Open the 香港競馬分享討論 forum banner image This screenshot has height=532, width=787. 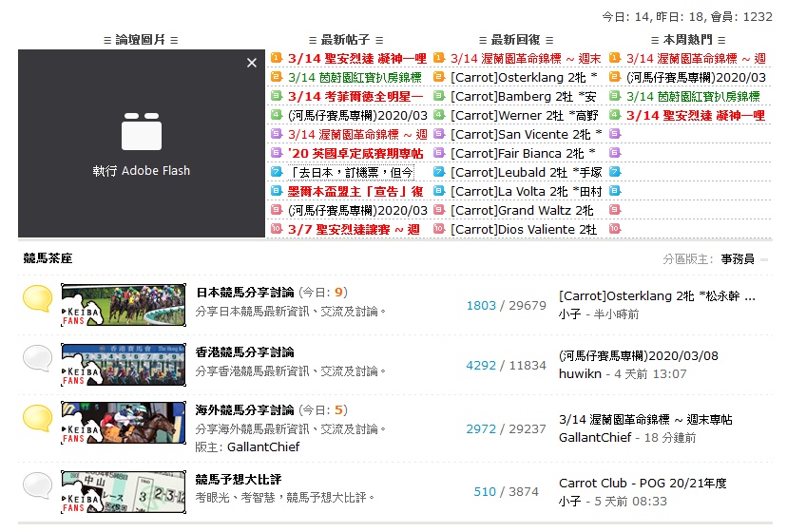[123, 366]
